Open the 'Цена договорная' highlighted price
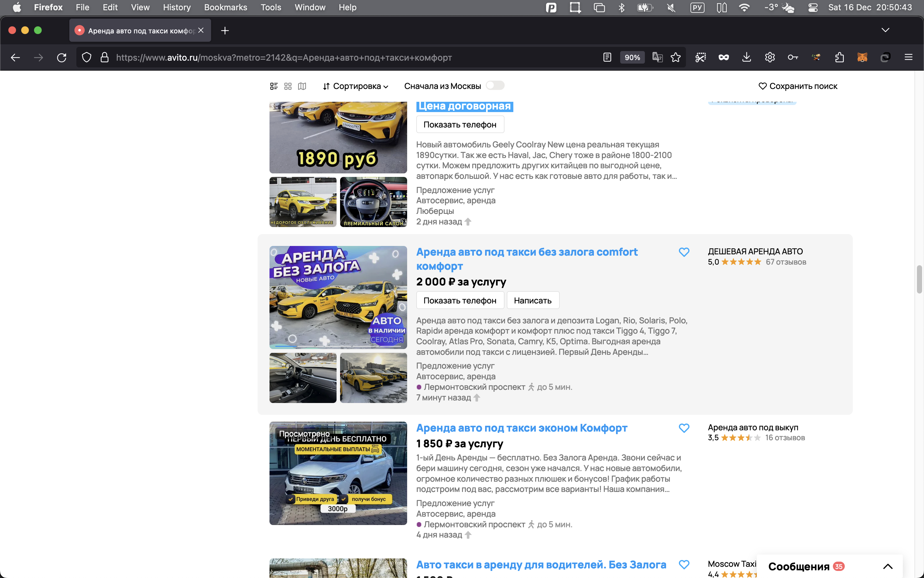924x578 pixels. [465, 106]
